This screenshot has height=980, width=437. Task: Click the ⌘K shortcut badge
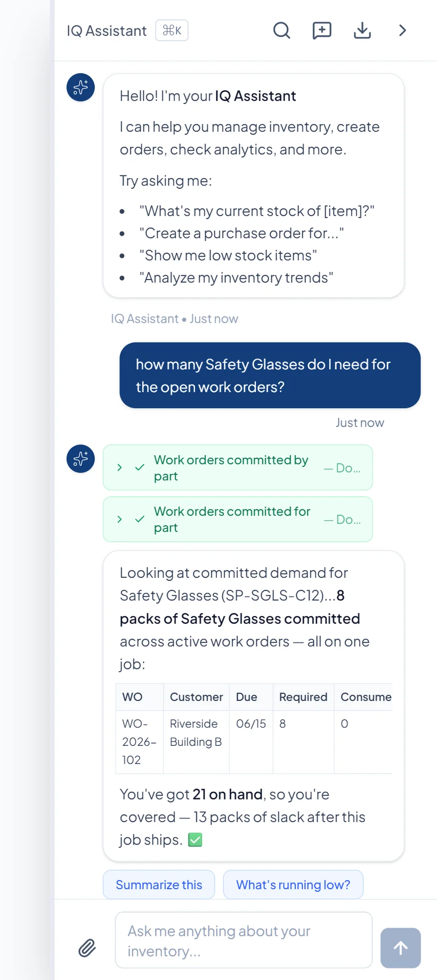(172, 30)
